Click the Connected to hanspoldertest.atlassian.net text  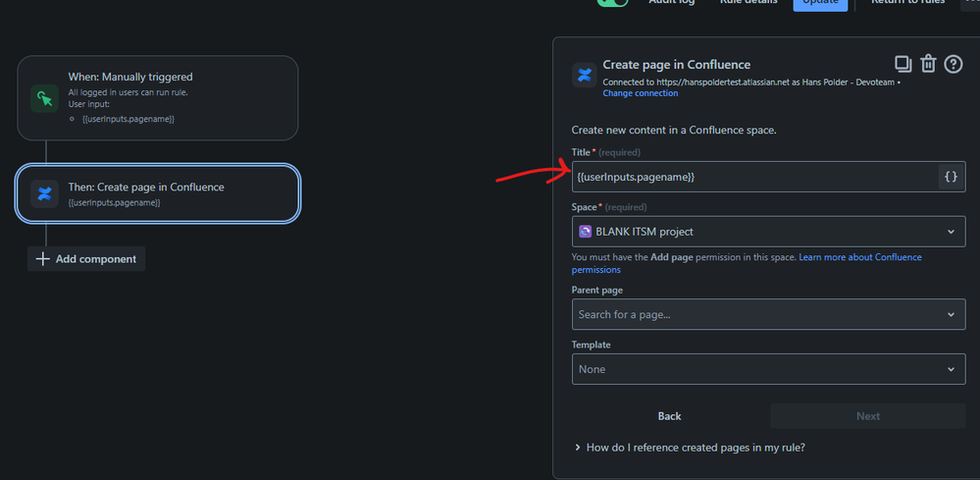[x=751, y=81]
